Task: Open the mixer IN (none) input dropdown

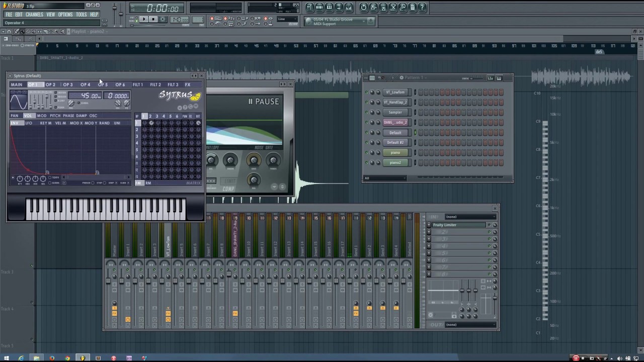Action: [470, 217]
